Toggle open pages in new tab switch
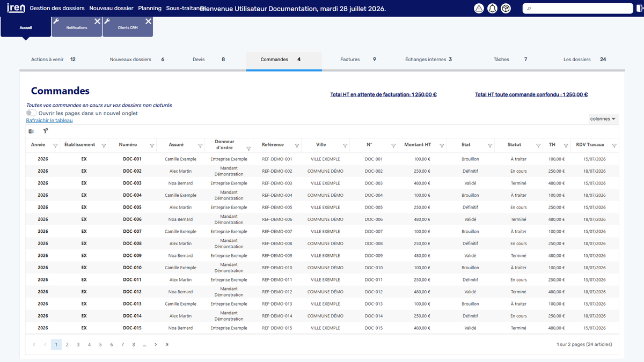This screenshot has height=362, width=644. click(x=31, y=113)
